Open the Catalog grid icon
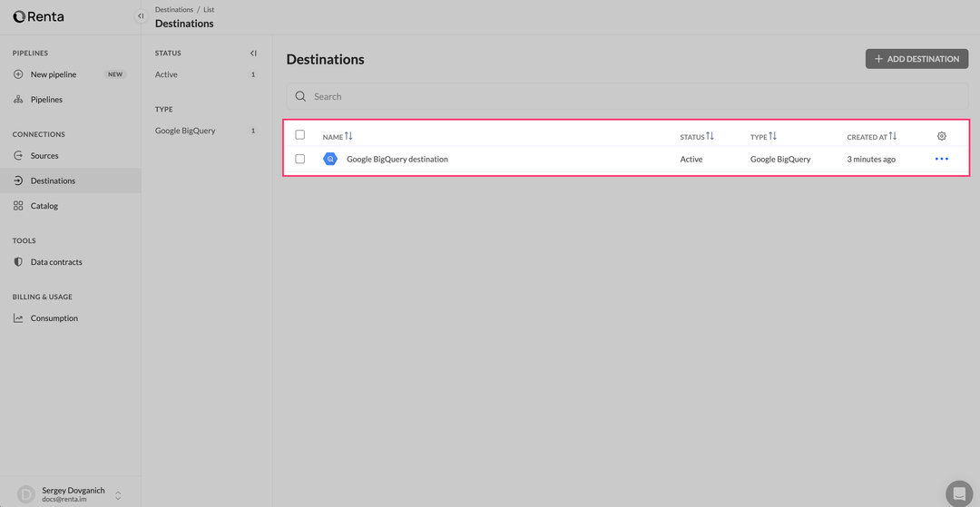Viewport: 980px width, 507px height. coord(18,206)
